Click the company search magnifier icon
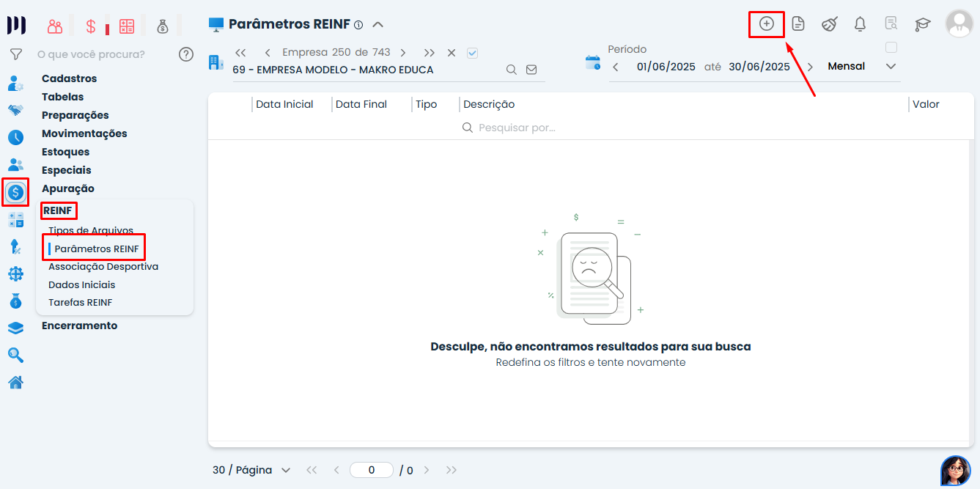 click(x=512, y=70)
